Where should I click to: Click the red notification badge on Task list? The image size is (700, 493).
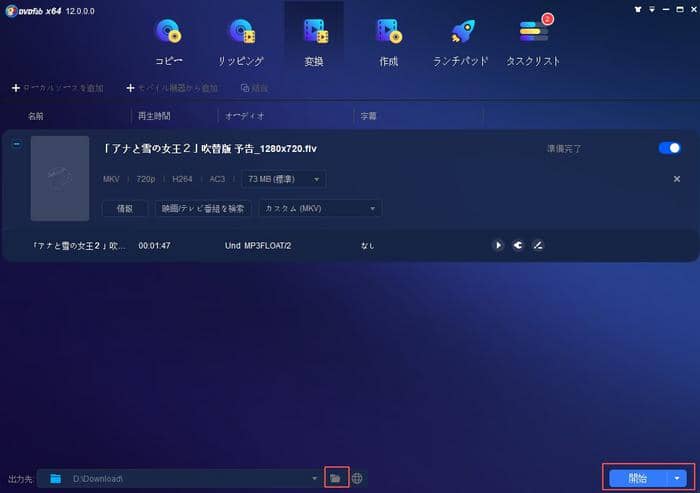[547, 19]
